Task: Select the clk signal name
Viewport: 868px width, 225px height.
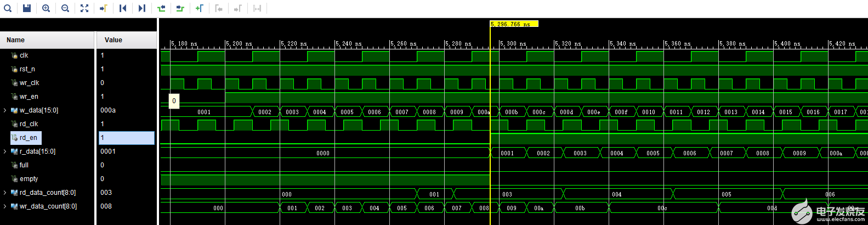Action: click(x=24, y=55)
